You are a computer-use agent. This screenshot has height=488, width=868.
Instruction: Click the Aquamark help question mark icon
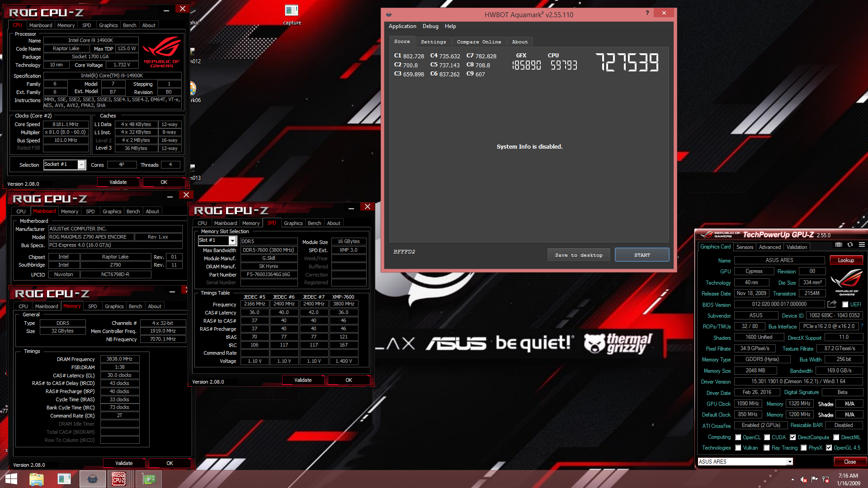647,13
